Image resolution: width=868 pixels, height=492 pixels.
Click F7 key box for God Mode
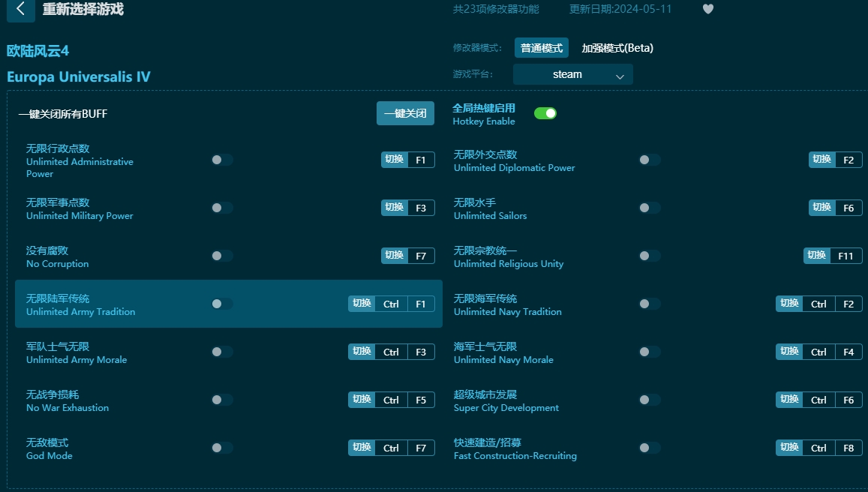click(x=422, y=448)
